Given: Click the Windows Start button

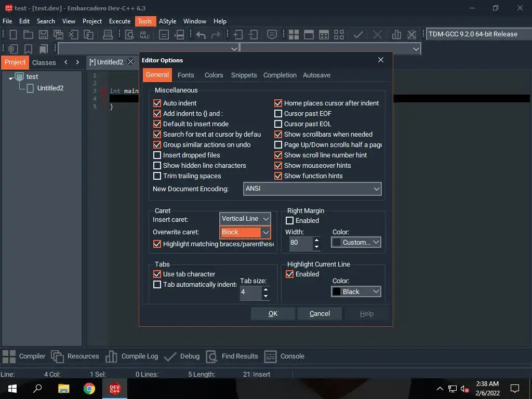Looking at the screenshot, I should 12,389.
